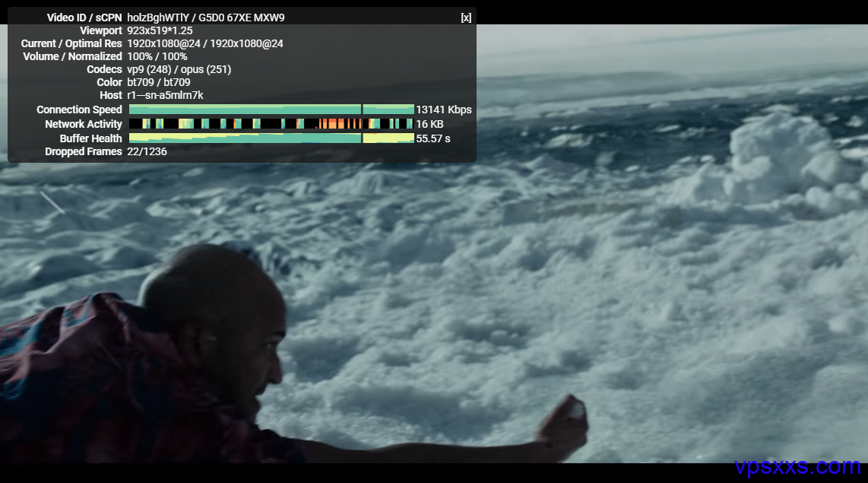Click the Buffer Health graph
Image resolution: width=868 pixels, height=483 pixels.
point(271,138)
